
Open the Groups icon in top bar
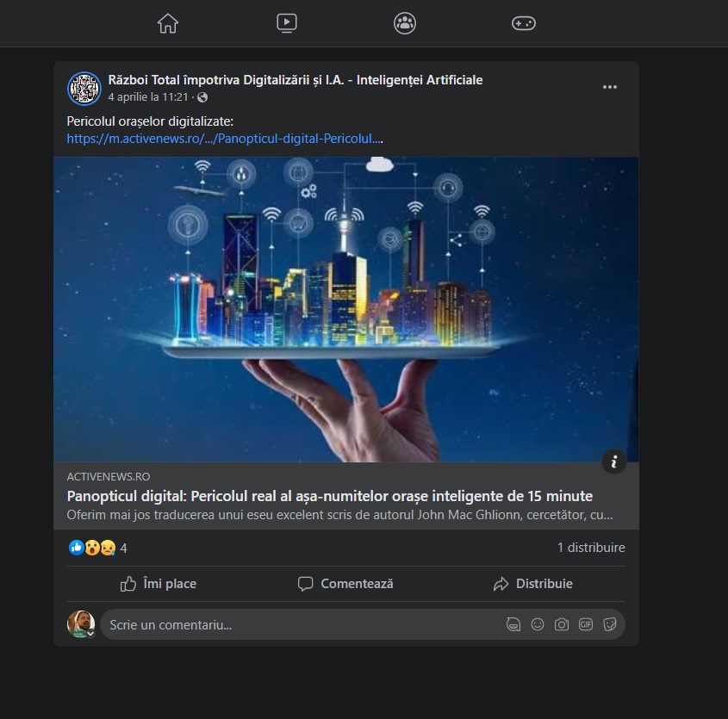coord(405,23)
